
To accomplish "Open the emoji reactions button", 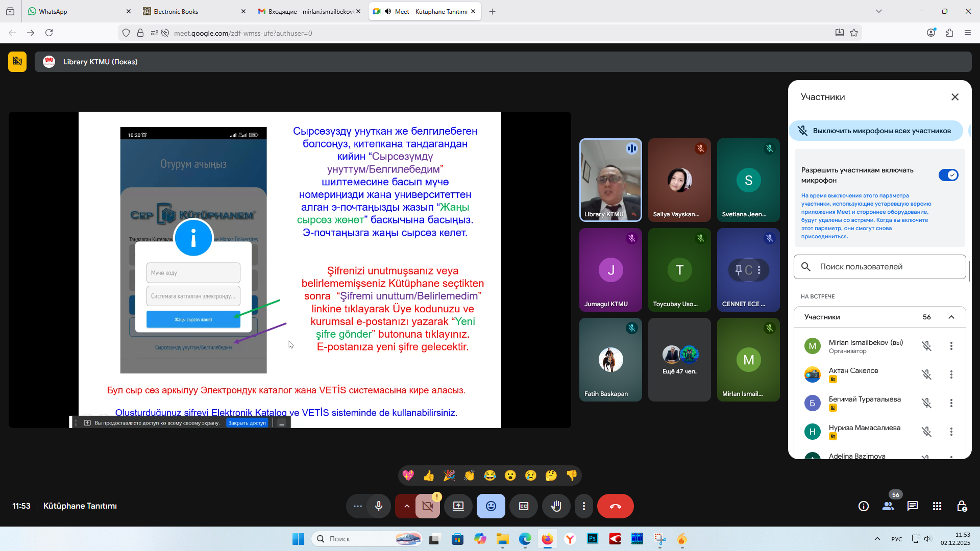I will tap(491, 506).
